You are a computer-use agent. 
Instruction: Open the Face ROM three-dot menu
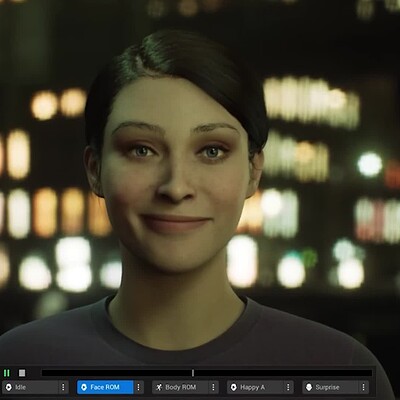point(138,387)
